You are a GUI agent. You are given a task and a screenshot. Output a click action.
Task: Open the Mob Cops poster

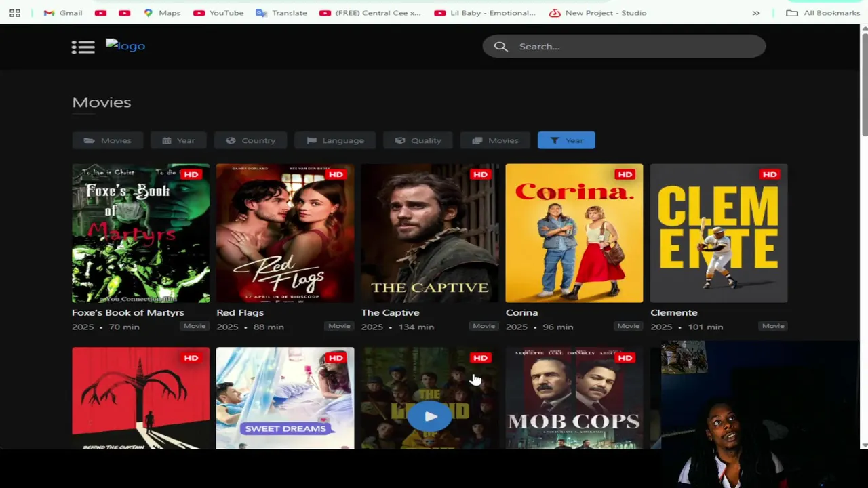pos(574,398)
